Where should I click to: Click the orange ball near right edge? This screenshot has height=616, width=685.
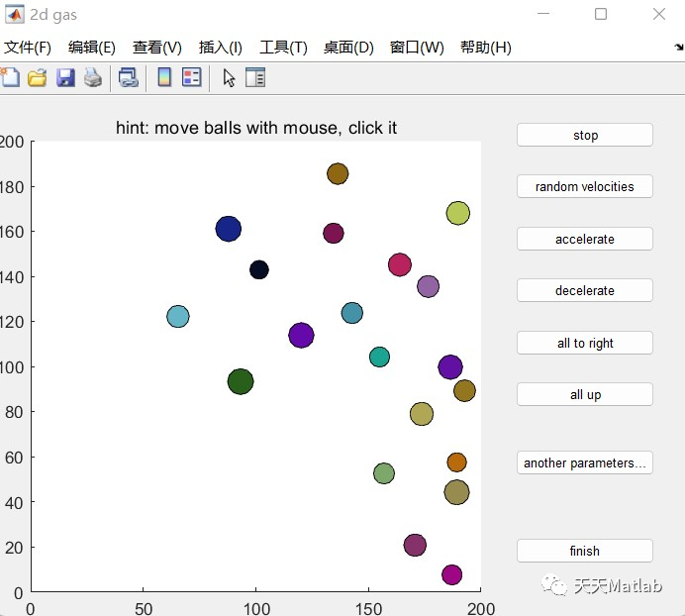(x=456, y=462)
